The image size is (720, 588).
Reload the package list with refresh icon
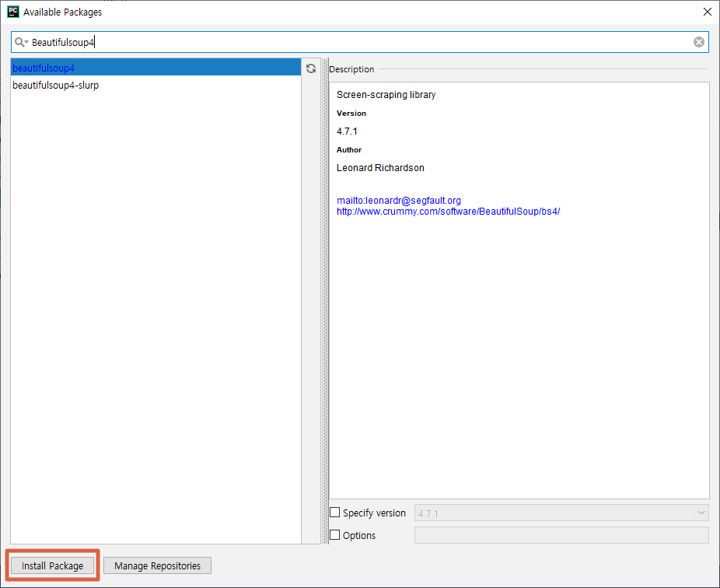pos(311,68)
